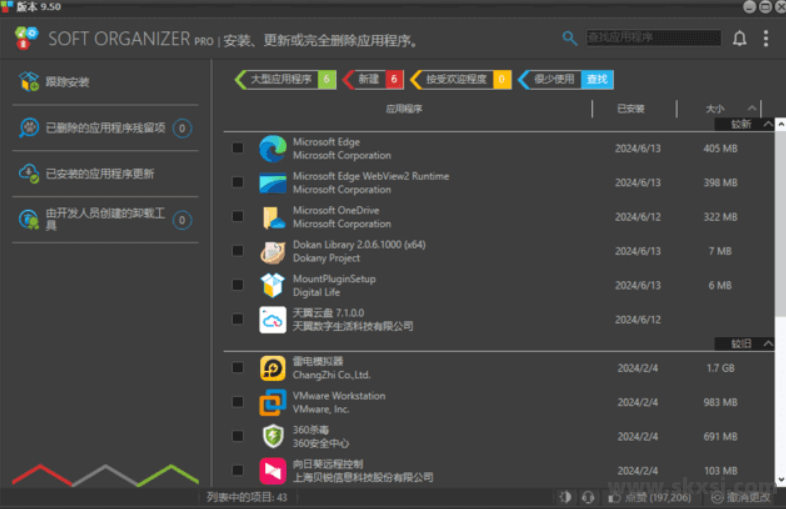Image resolution: width=786 pixels, height=509 pixels.
Task: Click the search magnifier icon
Action: pos(570,38)
